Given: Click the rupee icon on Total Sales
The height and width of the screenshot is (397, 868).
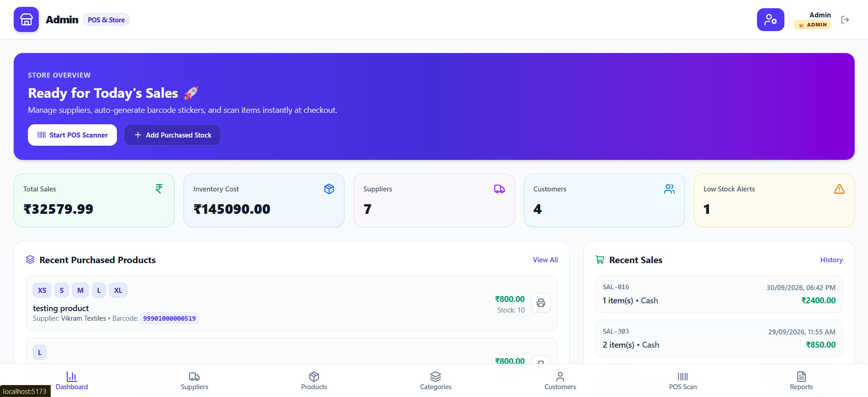Looking at the screenshot, I should (159, 189).
